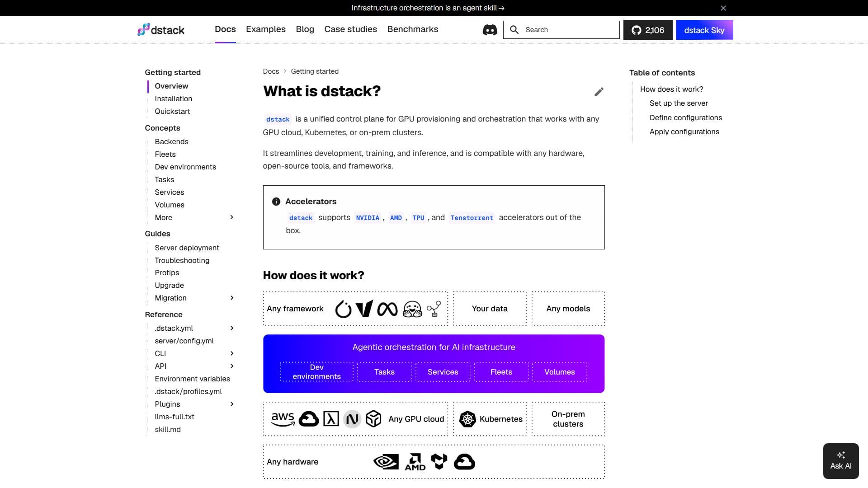Click the Accelerators info icon
This screenshot has height=488, width=868.
pyautogui.click(x=276, y=202)
